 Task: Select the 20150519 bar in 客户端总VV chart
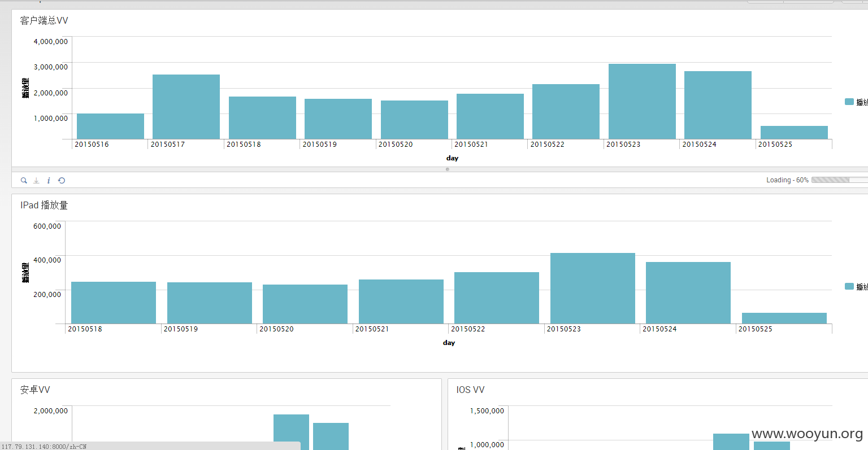click(x=338, y=119)
